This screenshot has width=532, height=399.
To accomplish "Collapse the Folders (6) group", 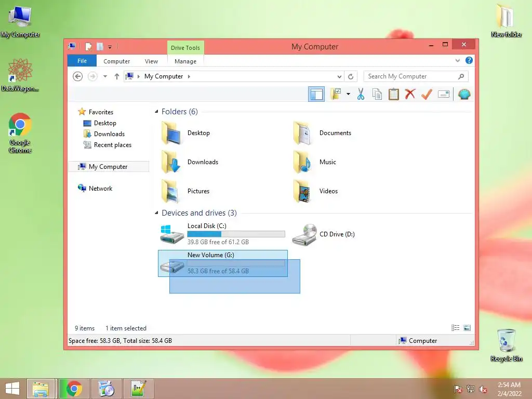I will click(156, 111).
